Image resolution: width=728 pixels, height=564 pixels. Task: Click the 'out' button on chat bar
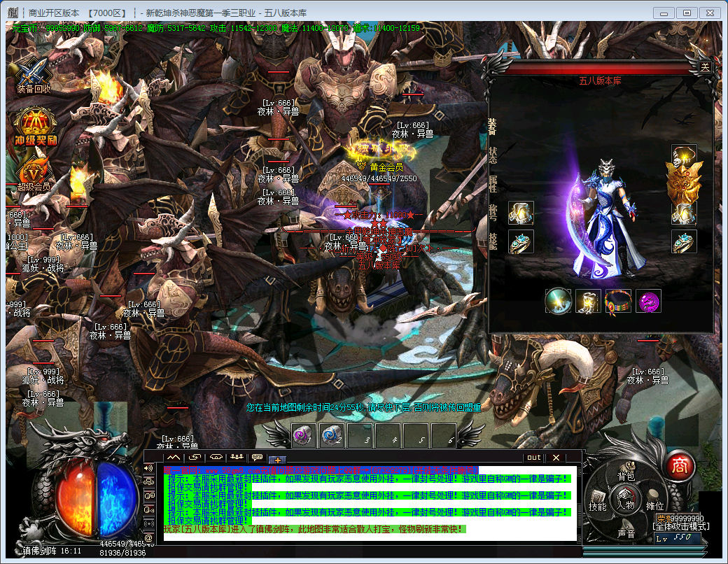(534, 458)
